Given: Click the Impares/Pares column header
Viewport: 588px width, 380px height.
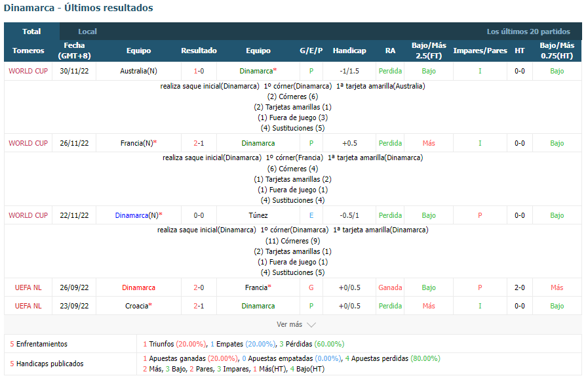Looking at the screenshot, I should (x=480, y=51).
